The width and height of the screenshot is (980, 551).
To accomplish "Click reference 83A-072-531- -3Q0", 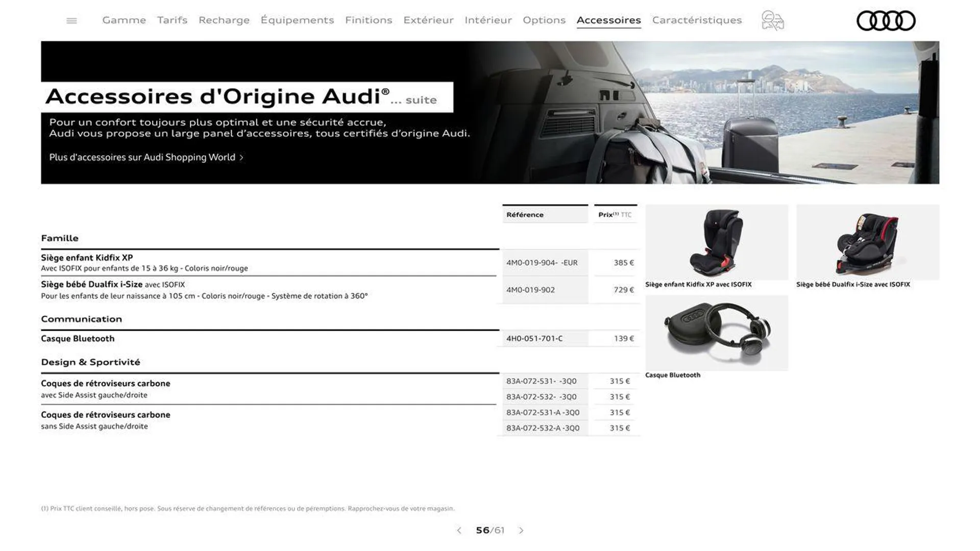I will 542,381.
